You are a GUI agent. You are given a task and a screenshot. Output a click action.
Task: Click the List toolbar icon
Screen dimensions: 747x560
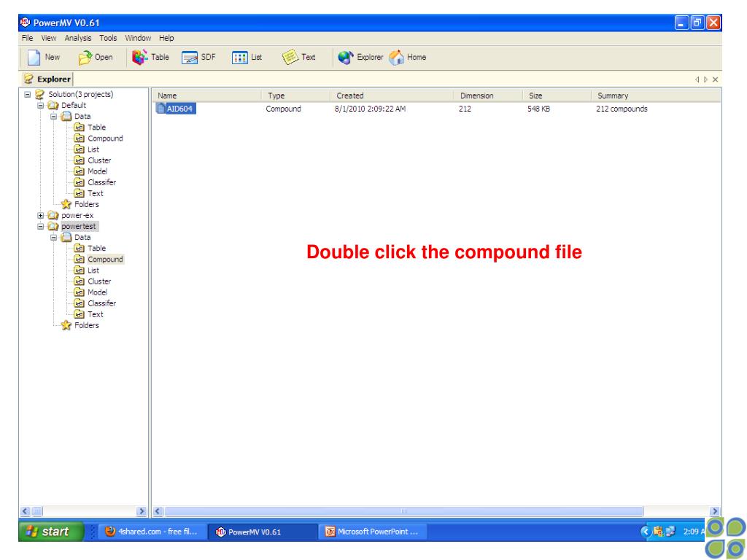point(239,58)
